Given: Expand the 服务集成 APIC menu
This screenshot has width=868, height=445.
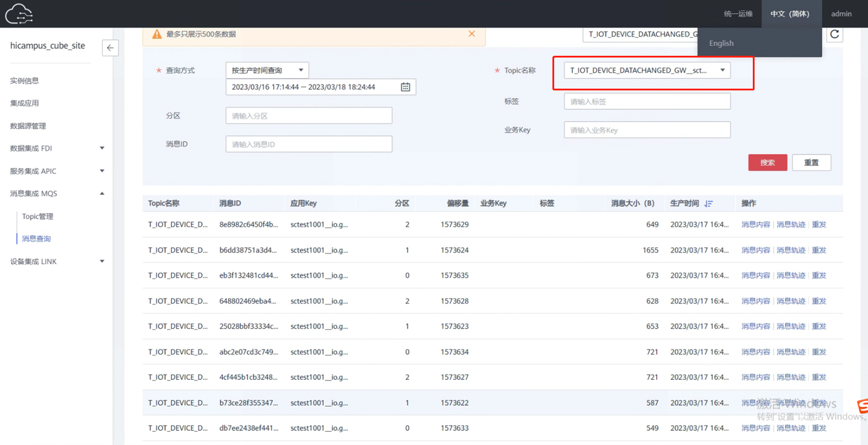Looking at the screenshot, I should [102, 171].
